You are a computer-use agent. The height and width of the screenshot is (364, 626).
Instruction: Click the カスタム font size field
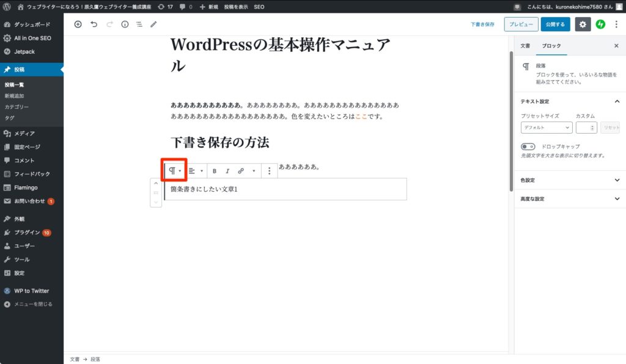pos(586,128)
